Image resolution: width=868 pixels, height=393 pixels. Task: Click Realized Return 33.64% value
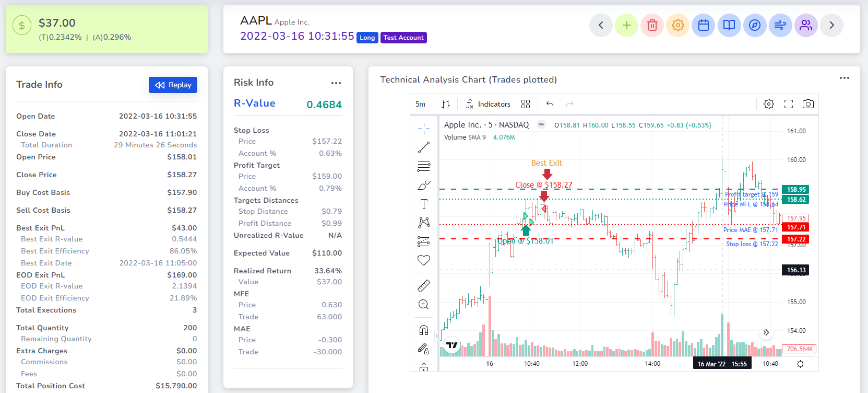pos(328,271)
